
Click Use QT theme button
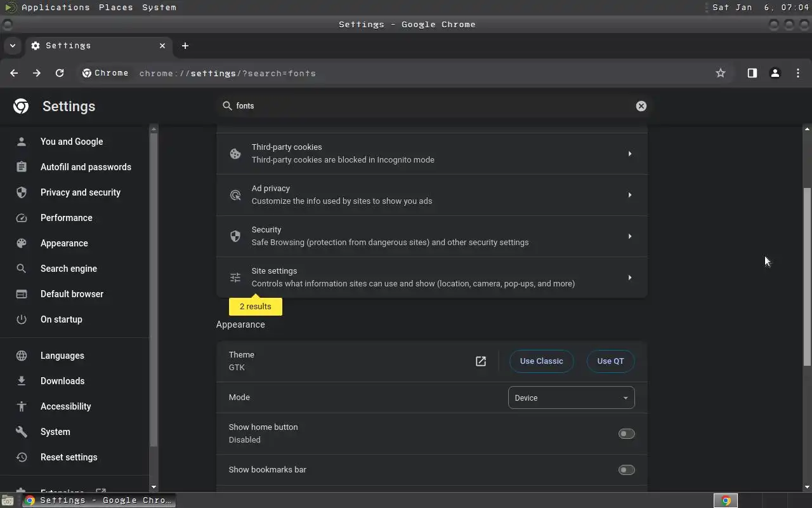point(610,361)
